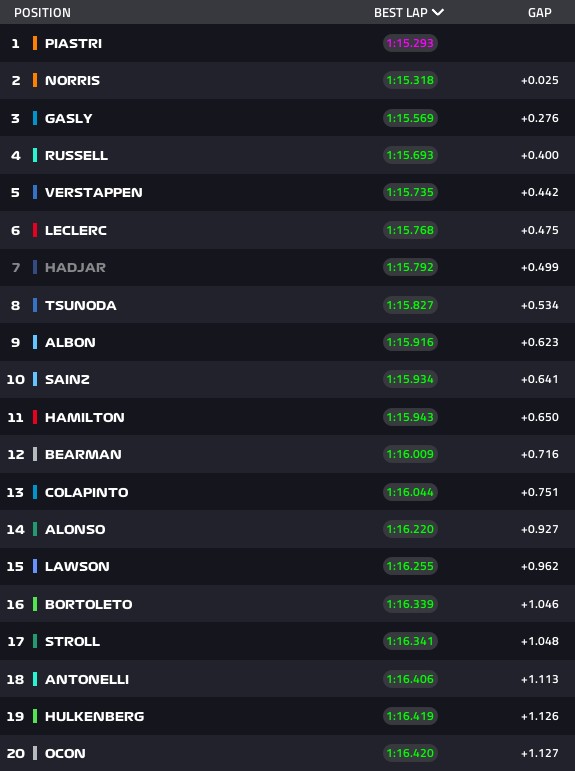Click the BEST LAP sort chevron
575x771 pixels.
click(x=438, y=12)
